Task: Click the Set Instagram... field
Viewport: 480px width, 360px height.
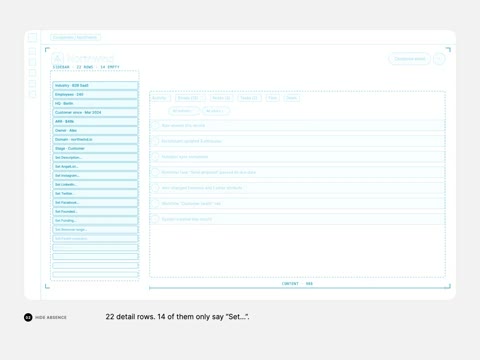Action: pos(95,176)
